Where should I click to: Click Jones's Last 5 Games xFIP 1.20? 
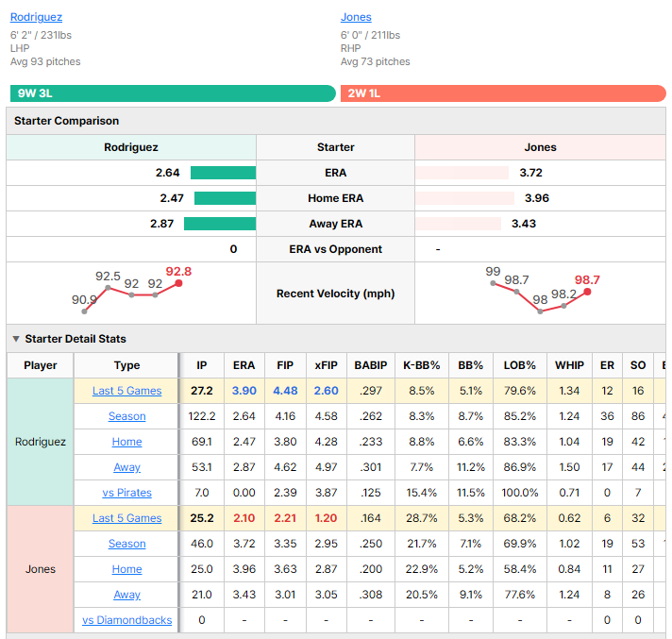pyautogui.click(x=327, y=518)
